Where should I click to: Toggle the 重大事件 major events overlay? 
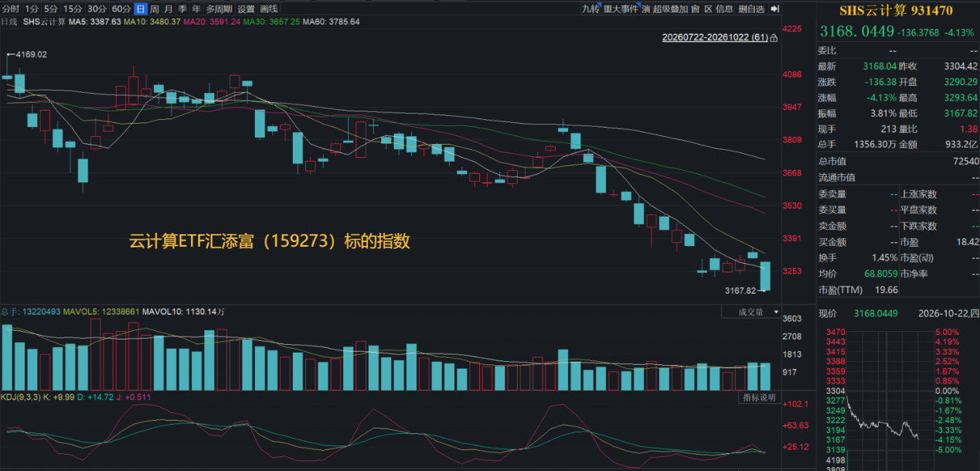click(621, 9)
